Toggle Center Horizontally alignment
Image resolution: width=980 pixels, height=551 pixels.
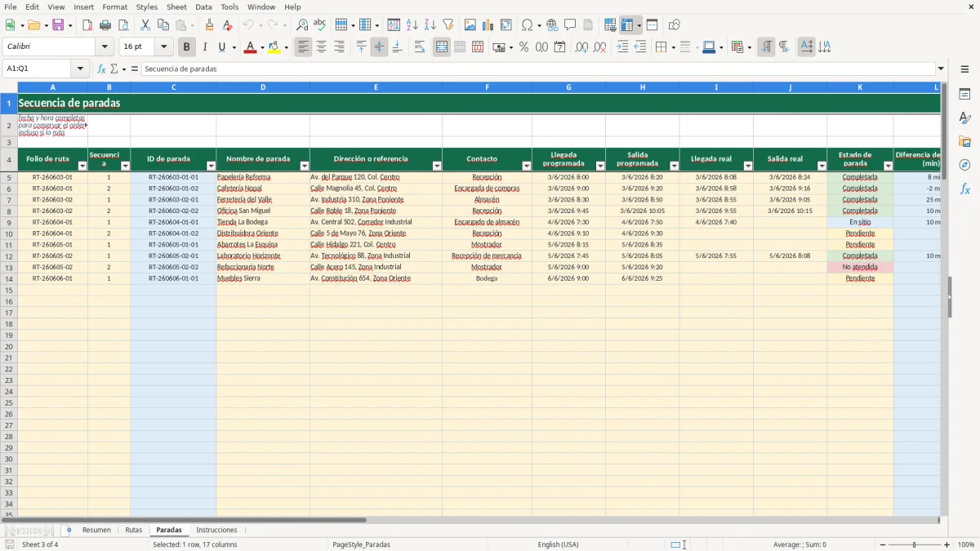coord(321,47)
